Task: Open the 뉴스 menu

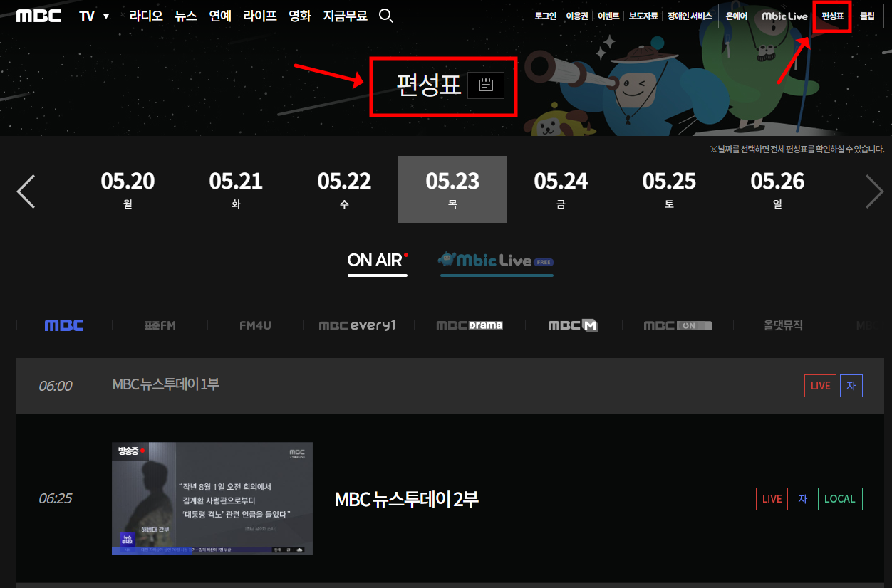Action: (x=186, y=16)
